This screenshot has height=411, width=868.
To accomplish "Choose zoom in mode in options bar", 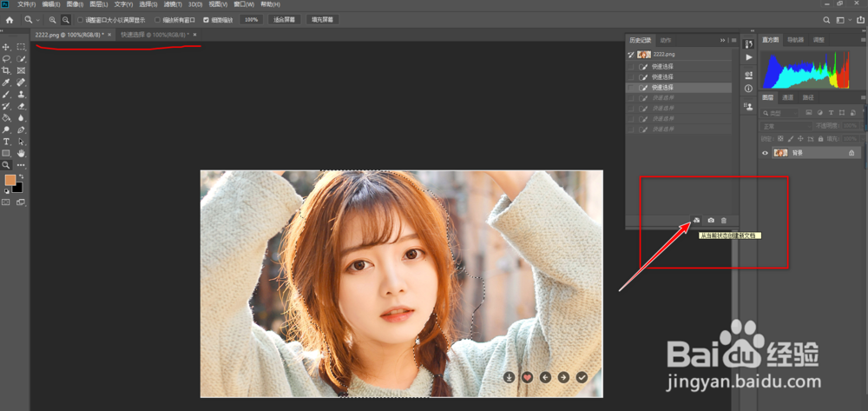I will coord(53,20).
